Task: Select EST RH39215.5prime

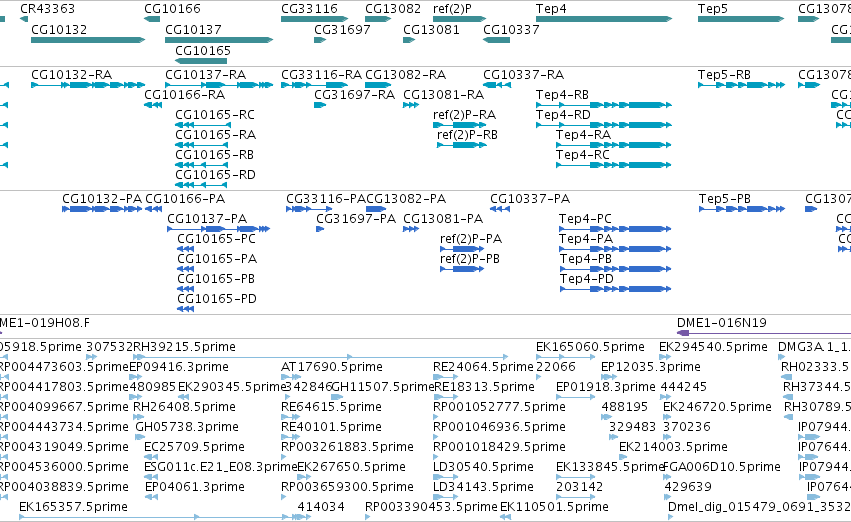Action: [x=185, y=347]
